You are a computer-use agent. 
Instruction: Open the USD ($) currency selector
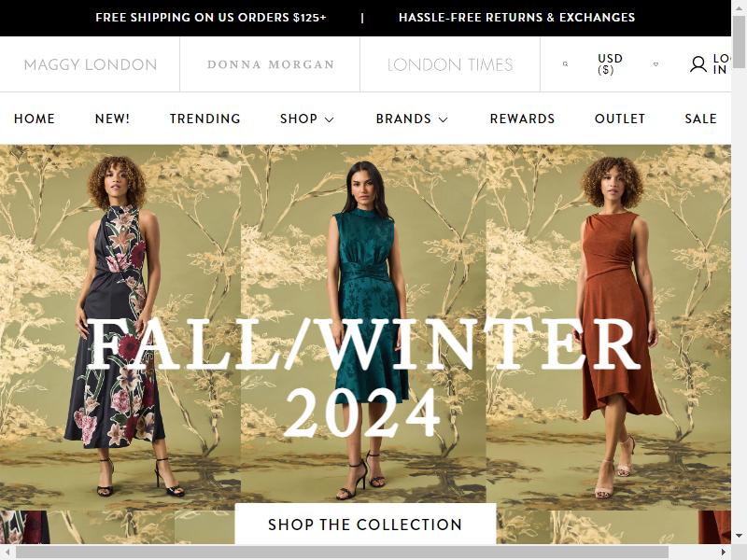[610, 64]
